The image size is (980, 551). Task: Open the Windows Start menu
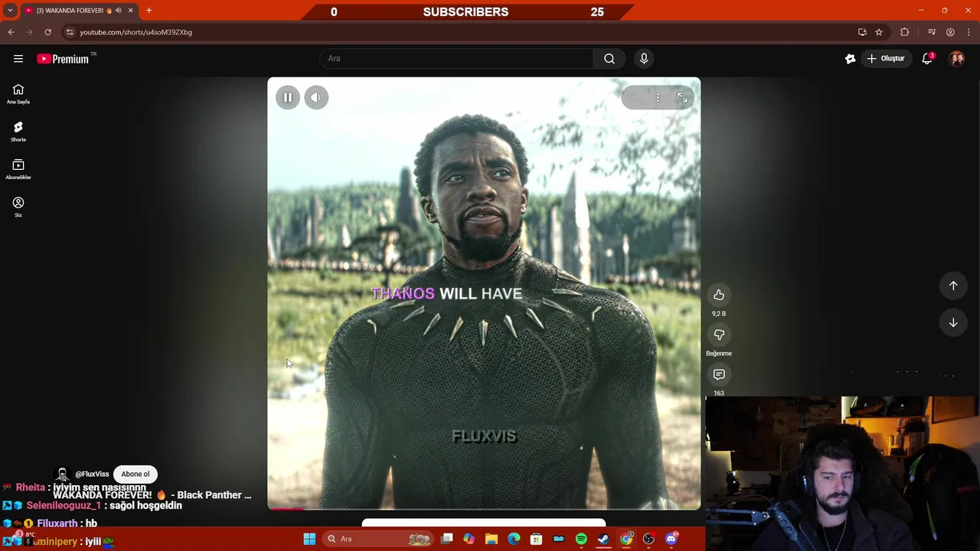coord(309,539)
